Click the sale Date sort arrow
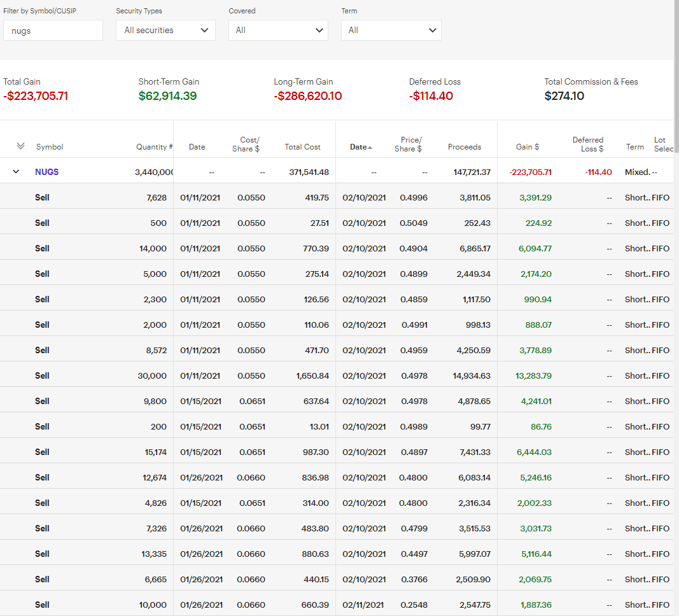This screenshot has width=679, height=616. click(370, 148)
